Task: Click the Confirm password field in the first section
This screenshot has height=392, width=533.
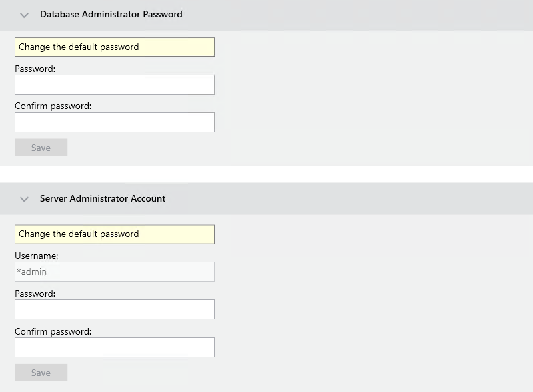Action: pyautogui.click(x=113, y=122)
